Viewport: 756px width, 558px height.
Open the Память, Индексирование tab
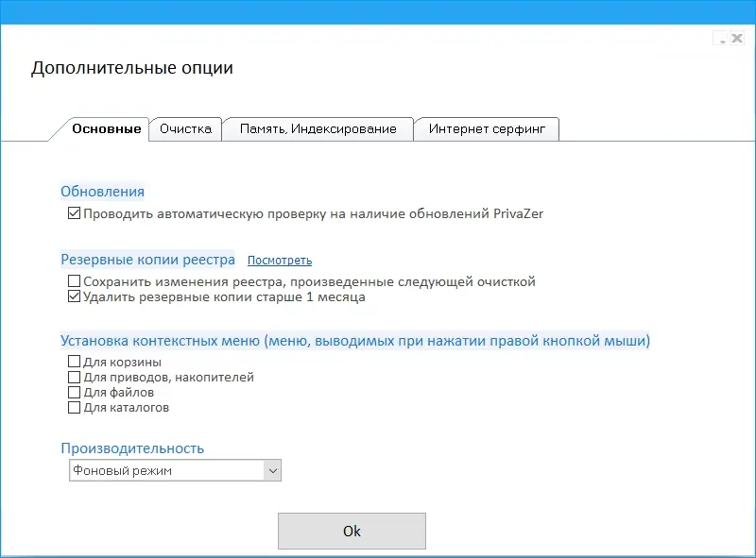pyautogui.click(x=317, y=129)
